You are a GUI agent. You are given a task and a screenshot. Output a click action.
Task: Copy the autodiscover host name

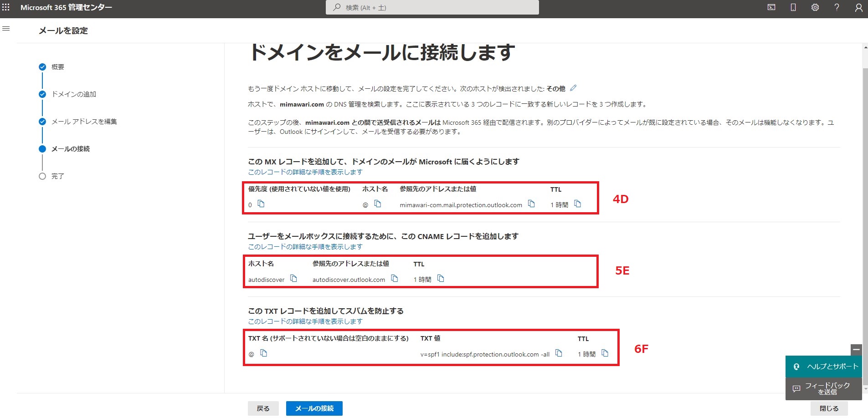coord(294,278)
